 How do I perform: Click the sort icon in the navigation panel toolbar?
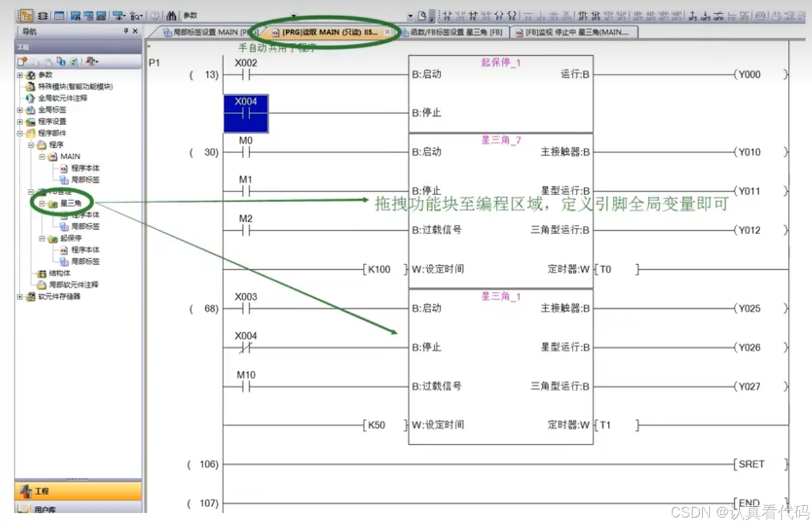click(91, 62)
